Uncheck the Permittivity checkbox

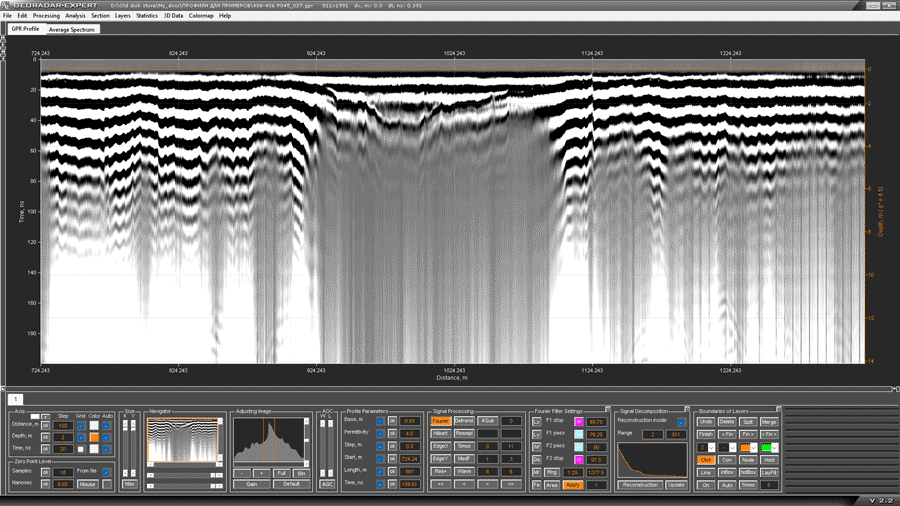tap(381, 433)
